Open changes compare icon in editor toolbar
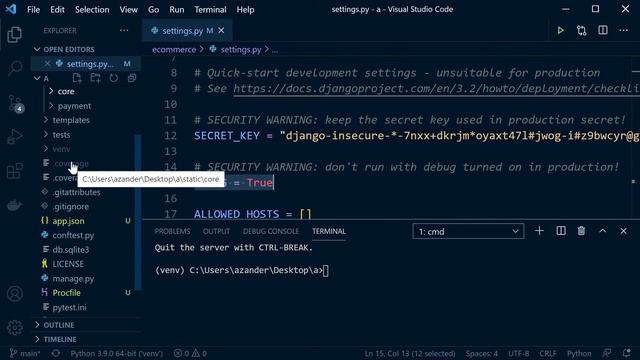The image size is (640, 360). click(582, 31)
